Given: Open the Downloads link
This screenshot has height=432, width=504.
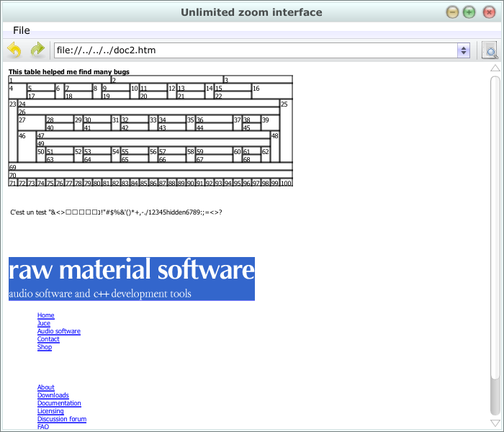Looking at the screenshot, I should (53, 395).
